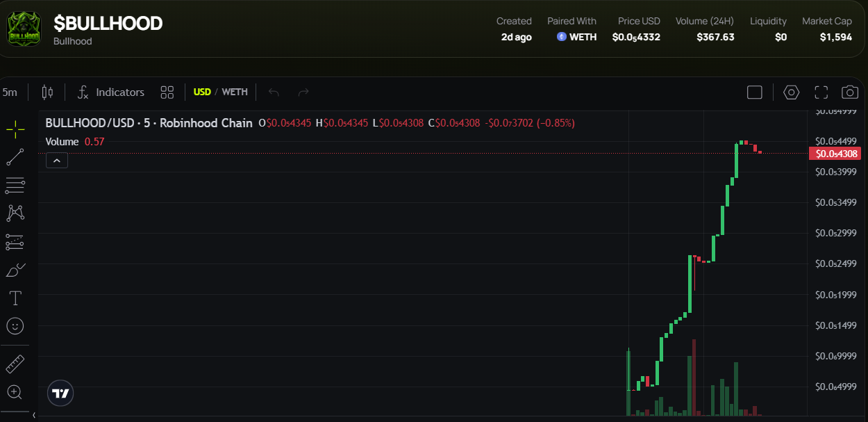Click the BULLHOOD/USD symbol title
Image resolution: width=868 pixels, height=422 pixels.
tap(149, 123)
